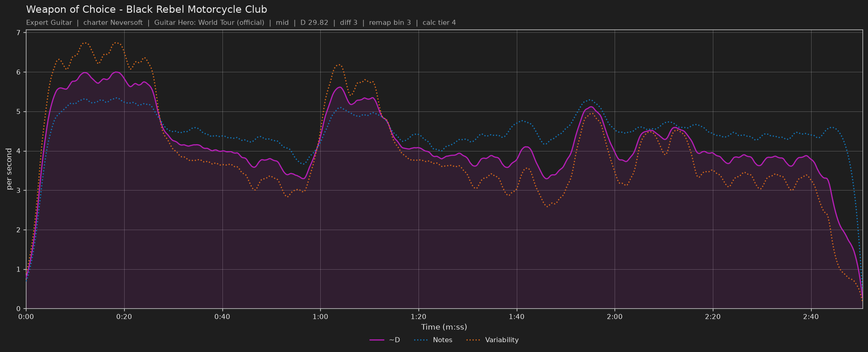The image size is (868, 352).
Task: Click the x-axis label "Time (m:ss)"
Action: [x=444, y=327]
